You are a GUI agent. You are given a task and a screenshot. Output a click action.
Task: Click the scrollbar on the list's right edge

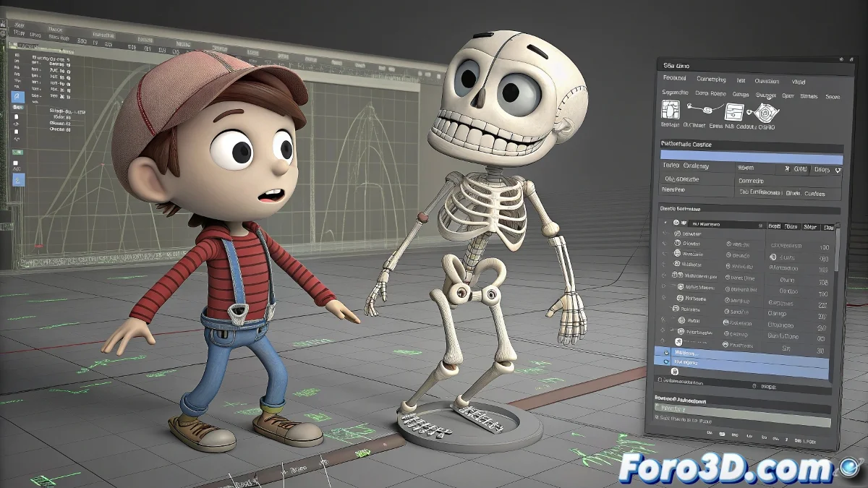[x=838, y=249]
